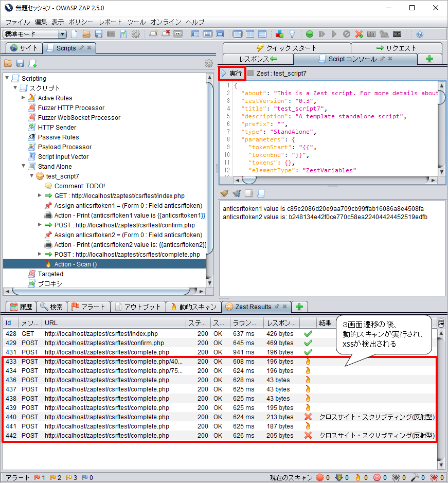
Task: Select Zest result row with Id 440
Action: click(220, 417)
